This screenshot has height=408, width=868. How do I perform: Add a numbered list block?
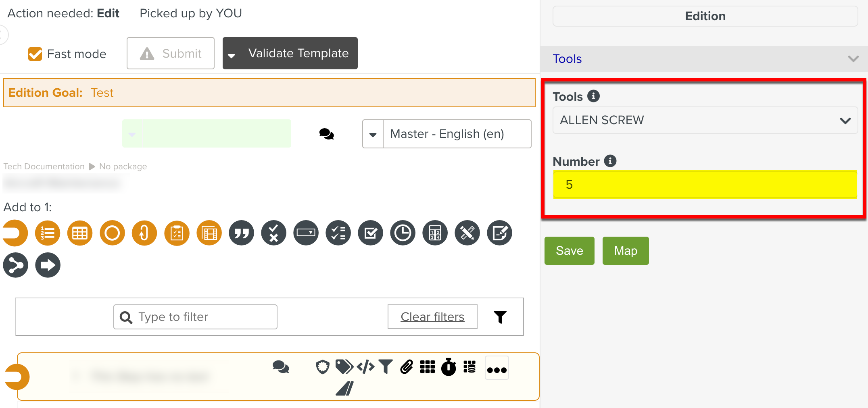click(48, 233)
